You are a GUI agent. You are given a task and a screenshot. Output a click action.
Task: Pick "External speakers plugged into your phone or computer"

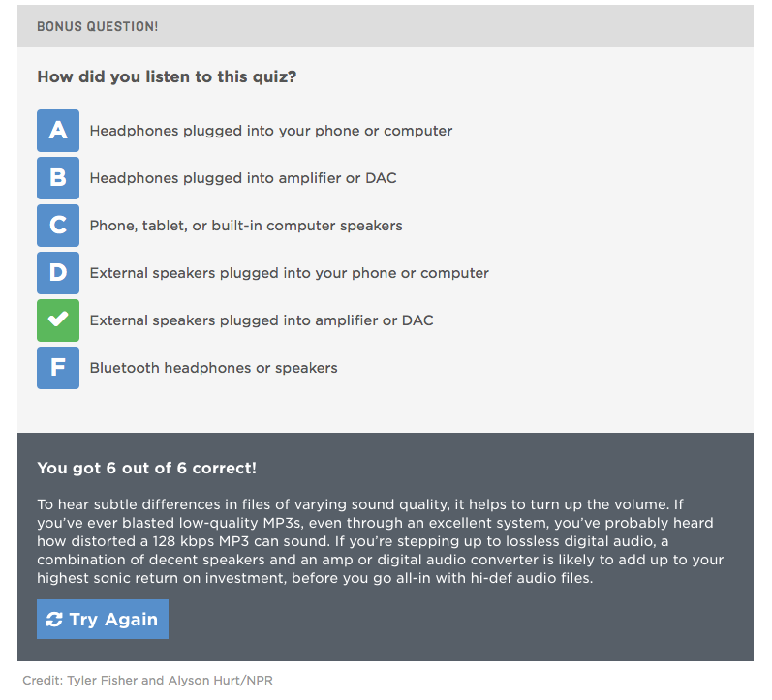[290, 273]
